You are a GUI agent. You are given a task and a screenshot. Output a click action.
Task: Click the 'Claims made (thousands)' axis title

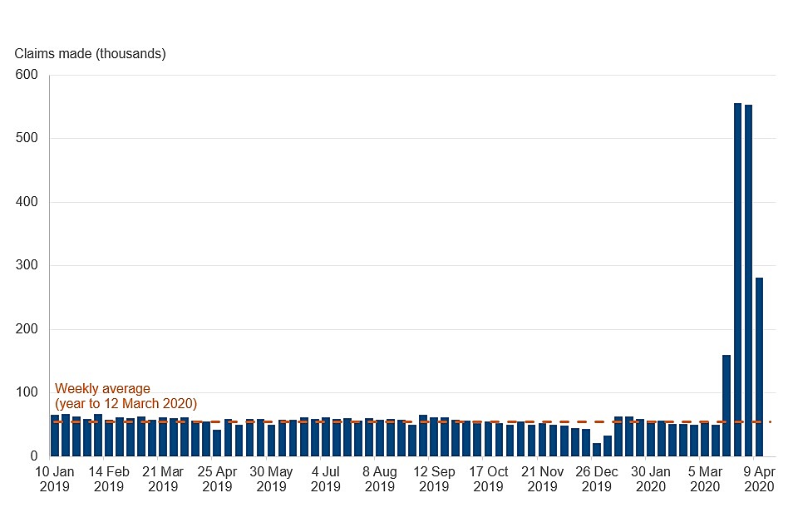click(90, 54)
